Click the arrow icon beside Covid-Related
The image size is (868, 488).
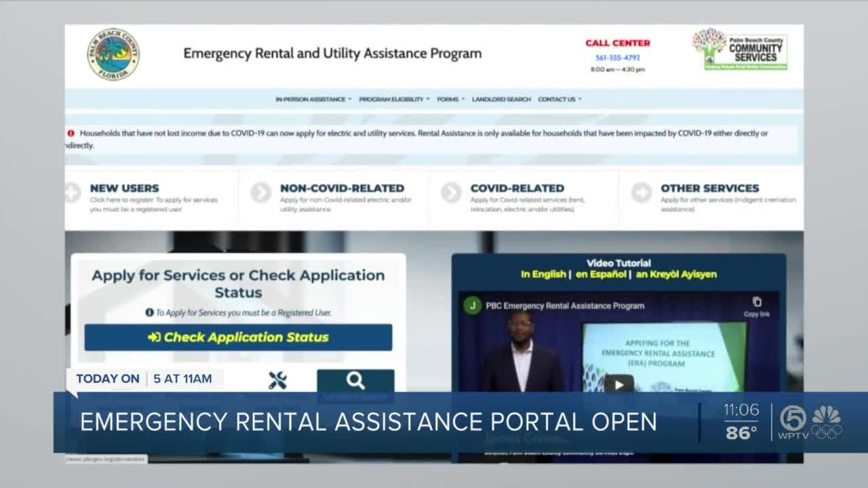pyautogui.click(x=451, y=193)
